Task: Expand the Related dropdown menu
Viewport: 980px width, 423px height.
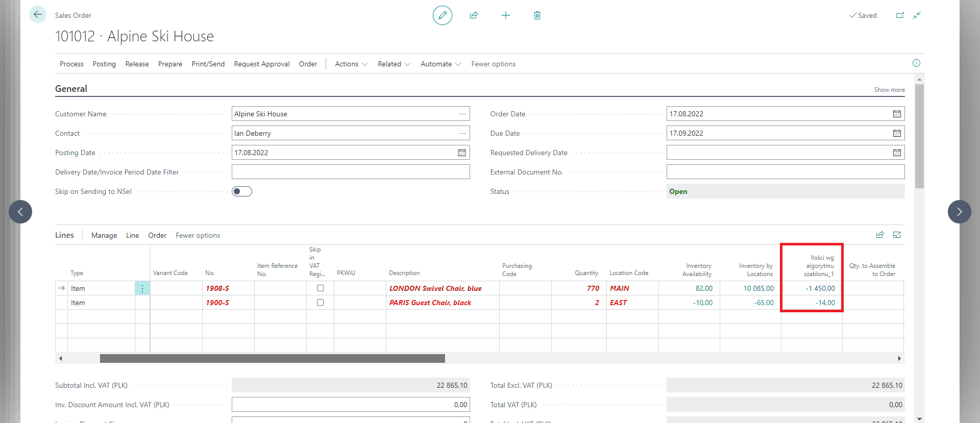Action: 394,64
